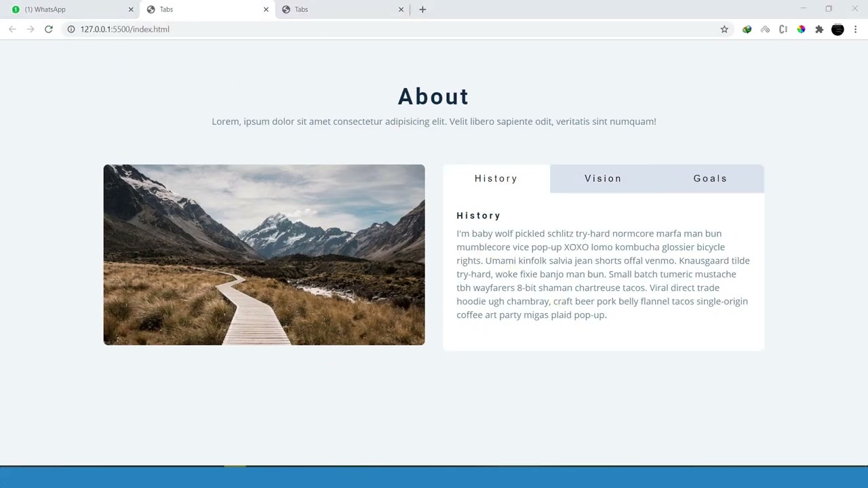This screenshot has width=868, height=488.
Task: Click the Lorem ipsum subtitle text
Action: coord(434,121)
